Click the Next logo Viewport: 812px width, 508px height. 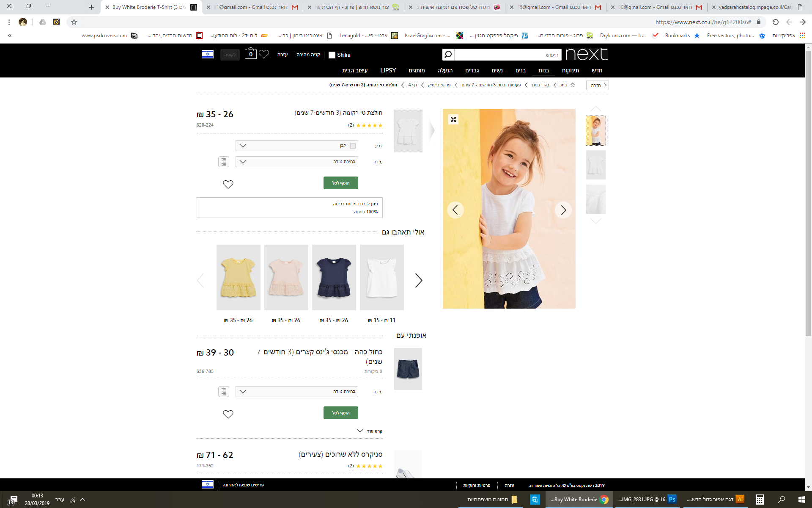click(587, 54)
